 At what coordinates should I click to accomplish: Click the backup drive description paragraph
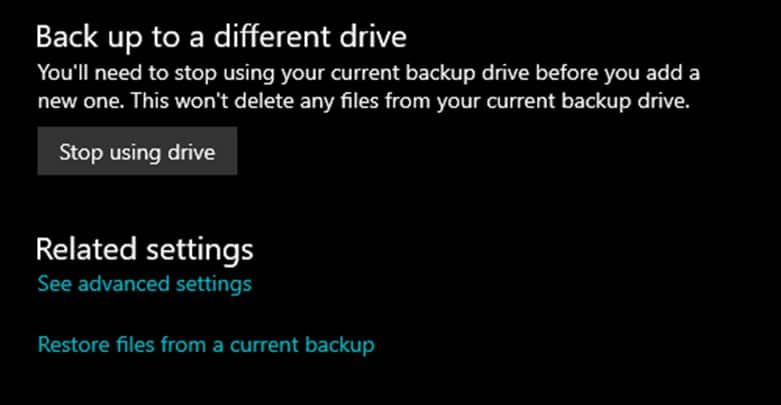[364, 86]
